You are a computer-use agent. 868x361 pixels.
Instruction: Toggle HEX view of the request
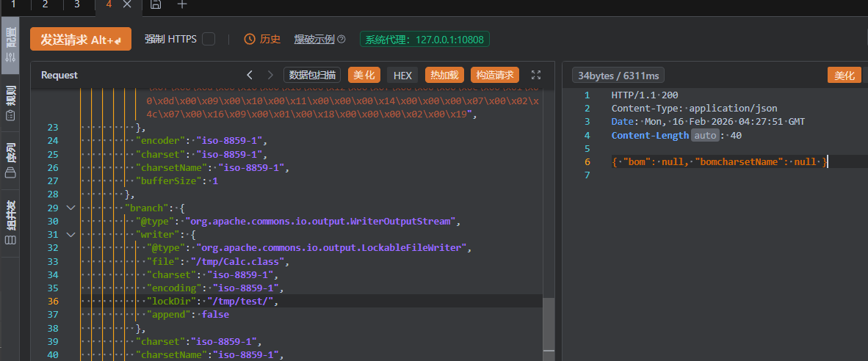pos(402,75)
